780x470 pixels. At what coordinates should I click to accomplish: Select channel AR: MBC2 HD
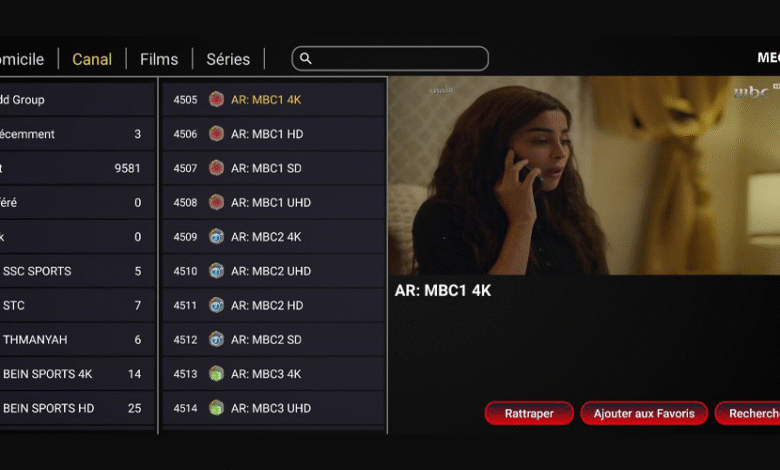point(274,305)
